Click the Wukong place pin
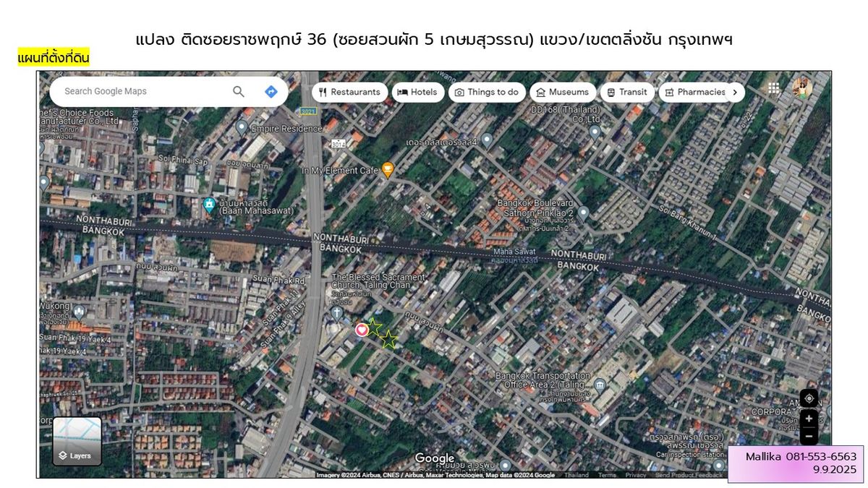This screenshot has height=488, width=868. tap(80, 313)
